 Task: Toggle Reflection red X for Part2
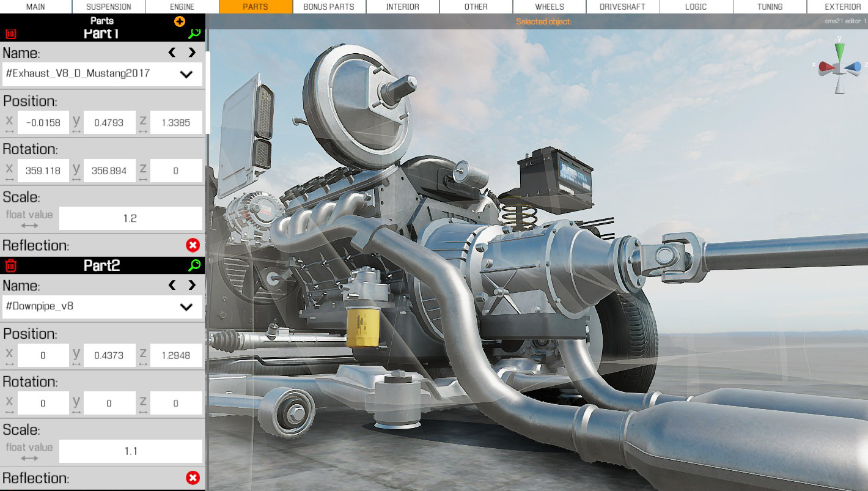(x=193, y=478)
